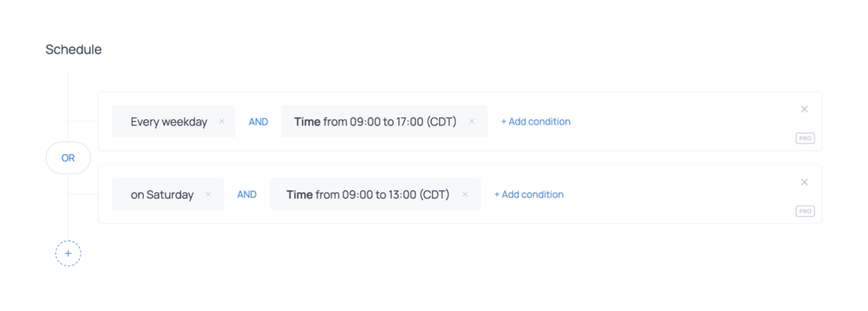Remove the 09:00 to 17:00 time condition
Screen dimensions: 868x311
point(472,122)
